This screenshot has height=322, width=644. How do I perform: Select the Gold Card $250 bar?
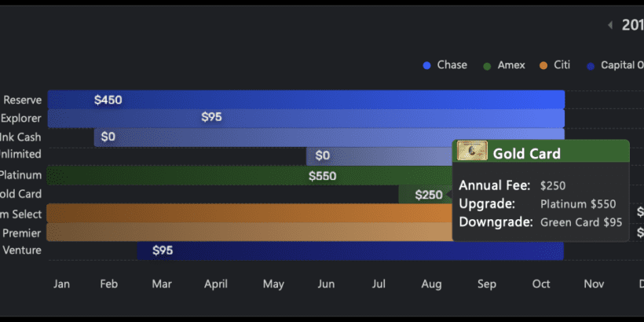[x=425, y=195]
